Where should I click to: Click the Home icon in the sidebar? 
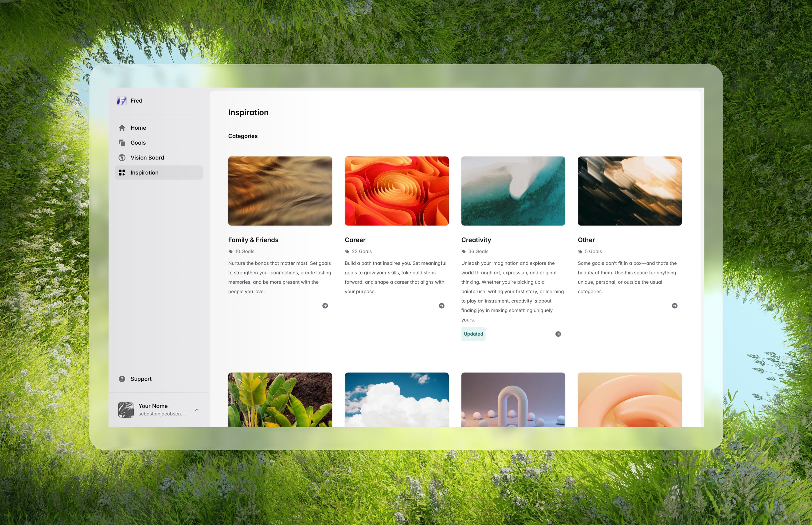[x=122, y=128]
